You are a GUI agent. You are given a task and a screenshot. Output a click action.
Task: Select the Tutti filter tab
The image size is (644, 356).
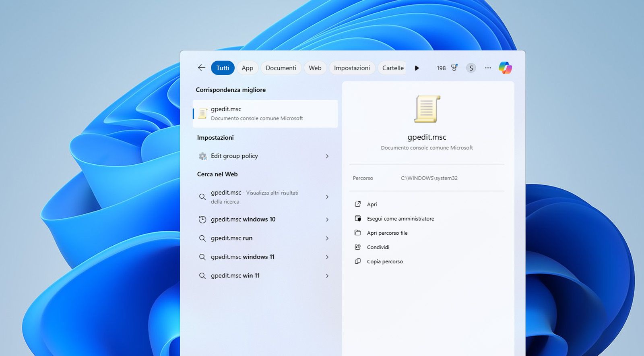click(223, 68)
